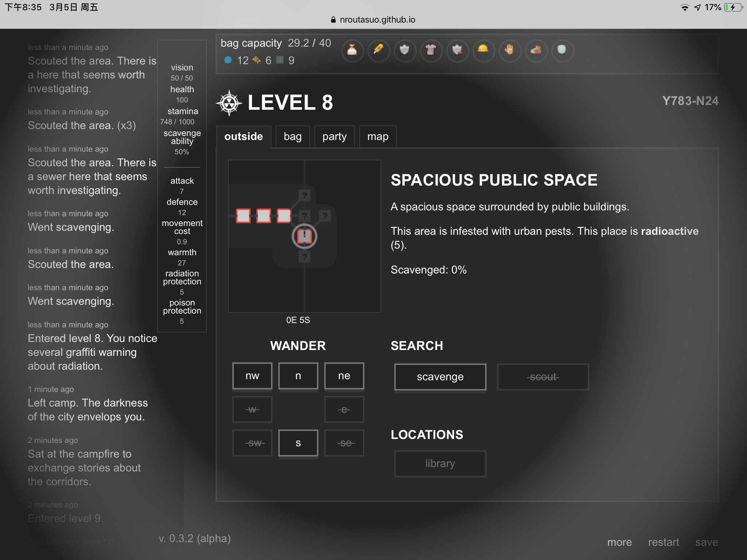Click the radiation symbol beside LEVEL 8
Image resolution: width=747 pixels, height=560 pixels.
click(229, 103)
